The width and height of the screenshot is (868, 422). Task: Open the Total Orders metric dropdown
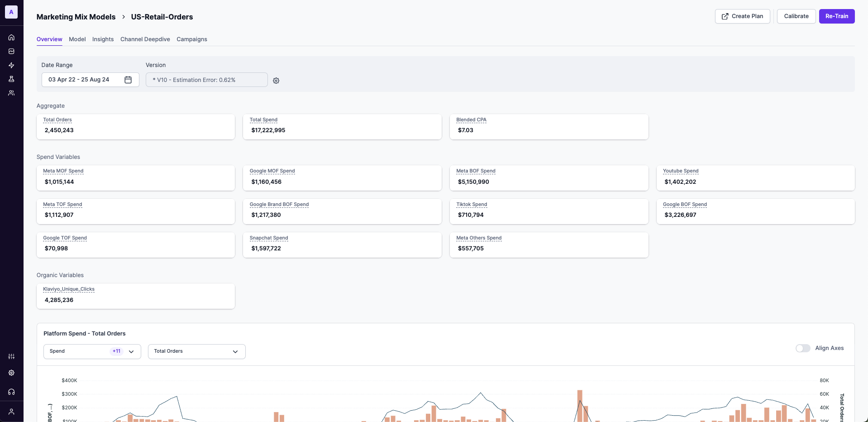(x=197, y=351)
